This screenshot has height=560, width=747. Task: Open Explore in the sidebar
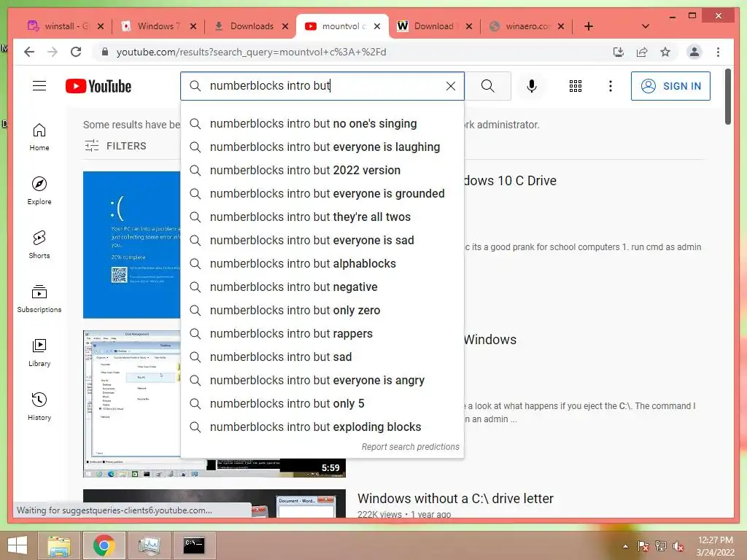(x=39, y=191)
